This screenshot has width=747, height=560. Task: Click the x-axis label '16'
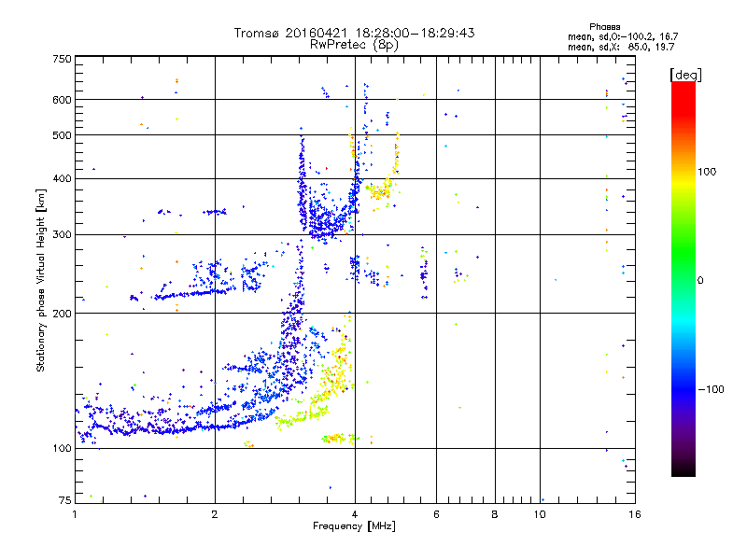tap(635, 514)
